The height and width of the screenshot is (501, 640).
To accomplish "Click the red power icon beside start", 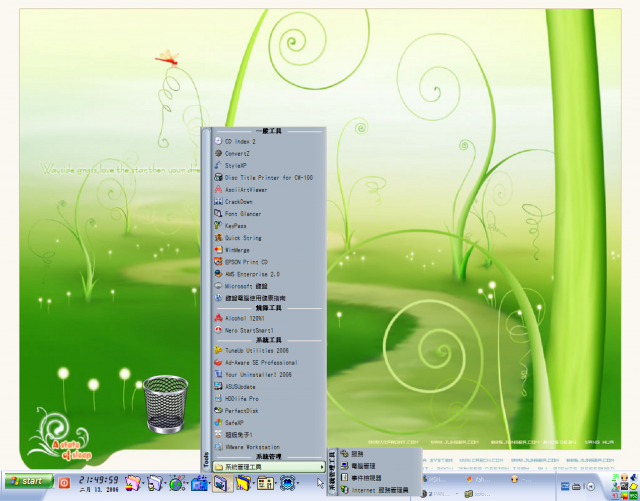I will (64, 483).
